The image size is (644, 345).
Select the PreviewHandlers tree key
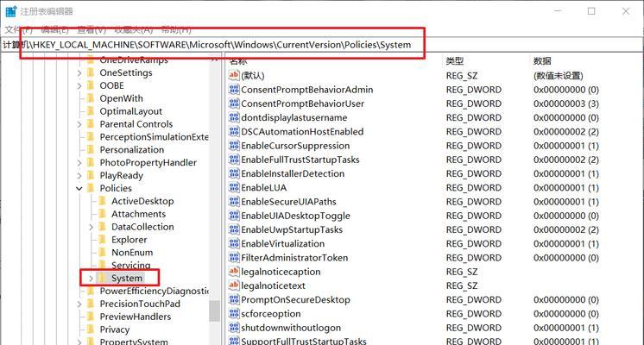[x=136, y=317]
